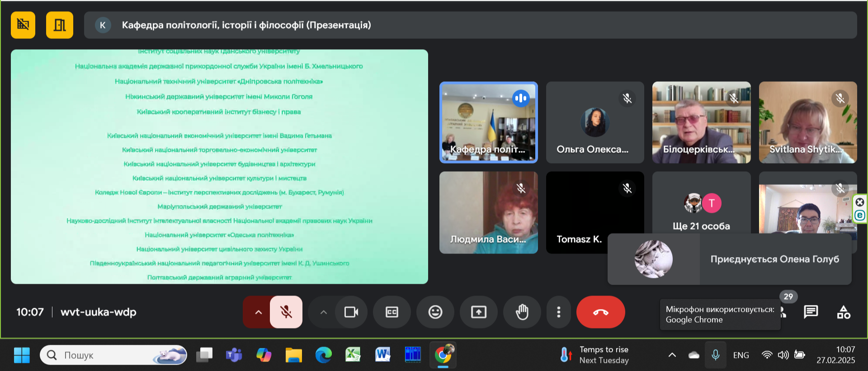868x371 pixels.
Task: Show hidden system tray icons
Action: point(672,355)
